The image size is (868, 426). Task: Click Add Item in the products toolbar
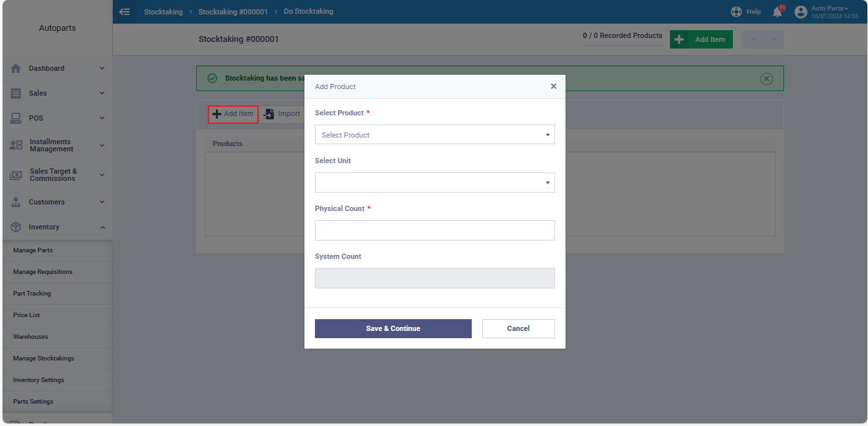pyautogui.click(x=233, y=114)
